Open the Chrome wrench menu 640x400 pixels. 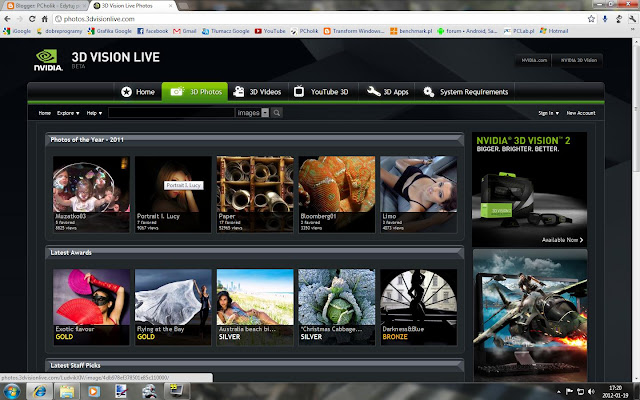coord(633,19)
